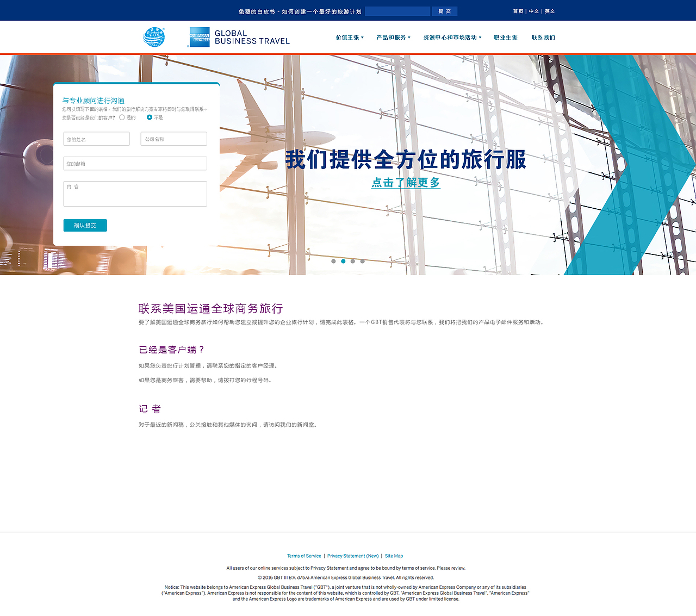696x616 pixels.
Task: Select the active second carousel dot
Action: tap(343, 262)
